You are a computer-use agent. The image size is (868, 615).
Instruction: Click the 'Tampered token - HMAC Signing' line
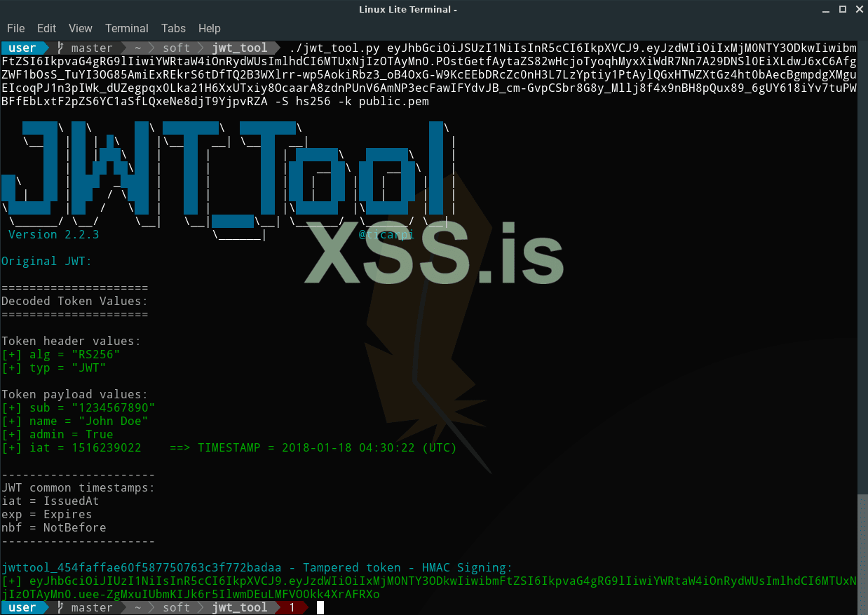pos(257,567)
